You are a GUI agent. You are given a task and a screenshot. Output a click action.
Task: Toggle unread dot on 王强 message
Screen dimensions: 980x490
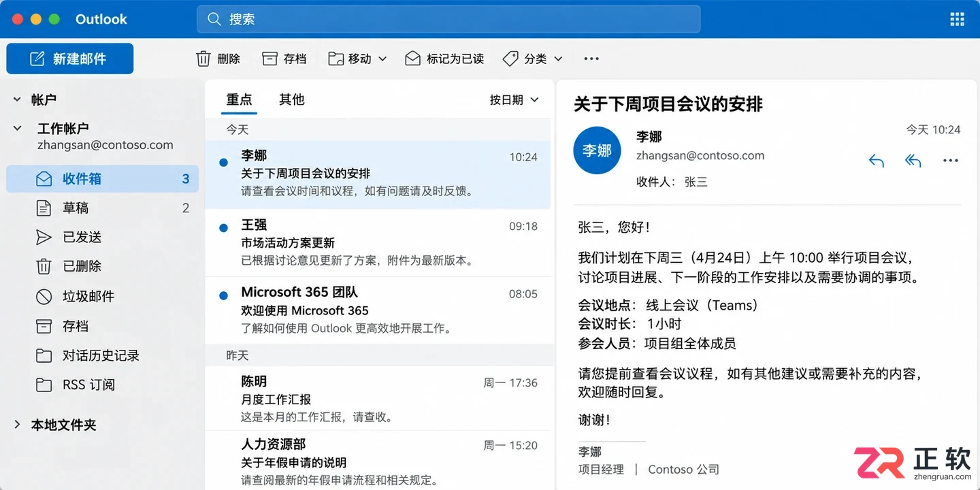point(223,228)
